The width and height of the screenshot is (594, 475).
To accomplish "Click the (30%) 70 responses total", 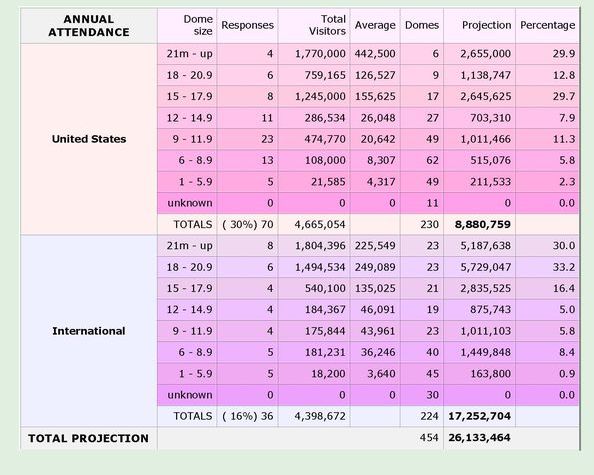I will tap(247, 224).
